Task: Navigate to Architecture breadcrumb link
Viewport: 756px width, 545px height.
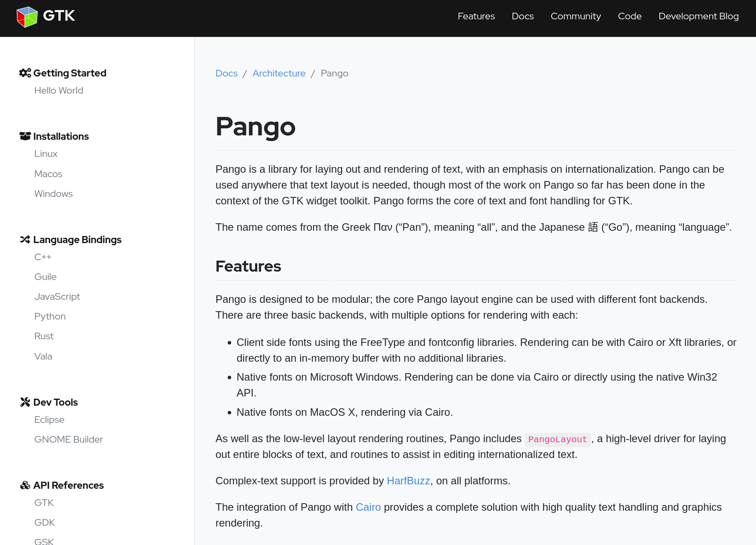Action: (279, 73)
